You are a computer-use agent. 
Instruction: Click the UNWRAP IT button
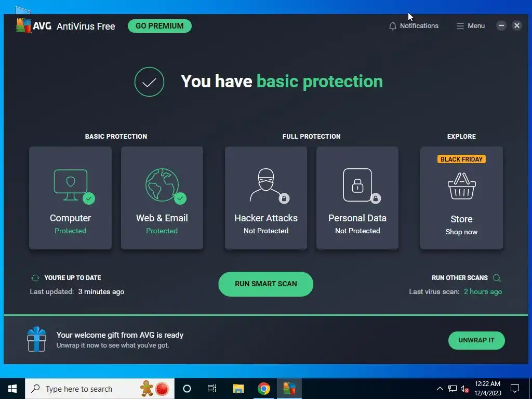pyautogui.click(x=476, y=340)
